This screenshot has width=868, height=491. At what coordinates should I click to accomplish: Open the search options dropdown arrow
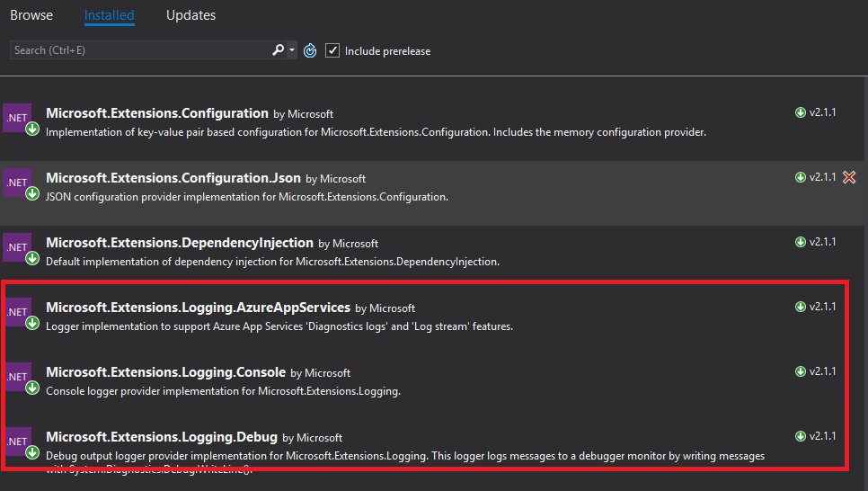pos(292,50)
